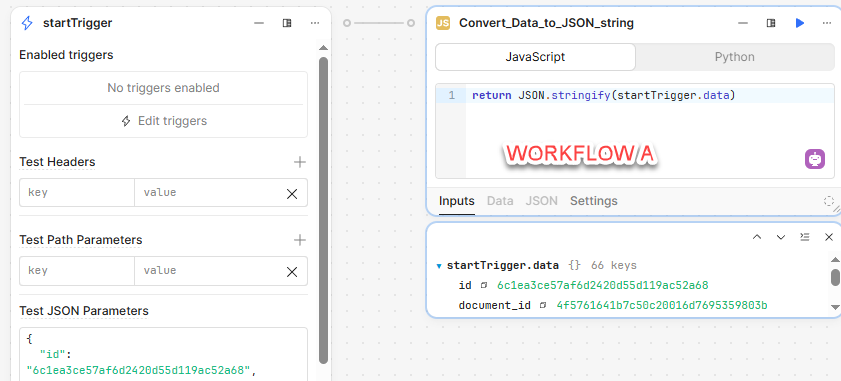Copy the id value icon
841x381 pixels.
[483, 285]
